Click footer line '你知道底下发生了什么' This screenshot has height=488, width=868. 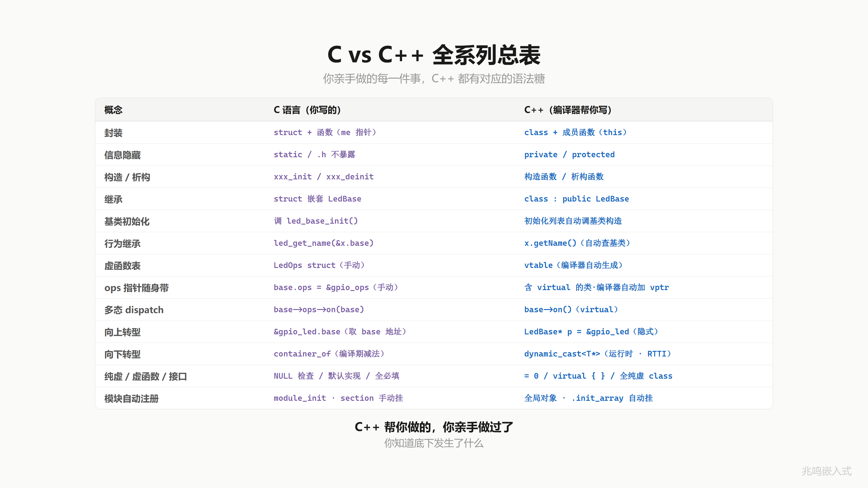pyautogui.click(x=434, y=443)
